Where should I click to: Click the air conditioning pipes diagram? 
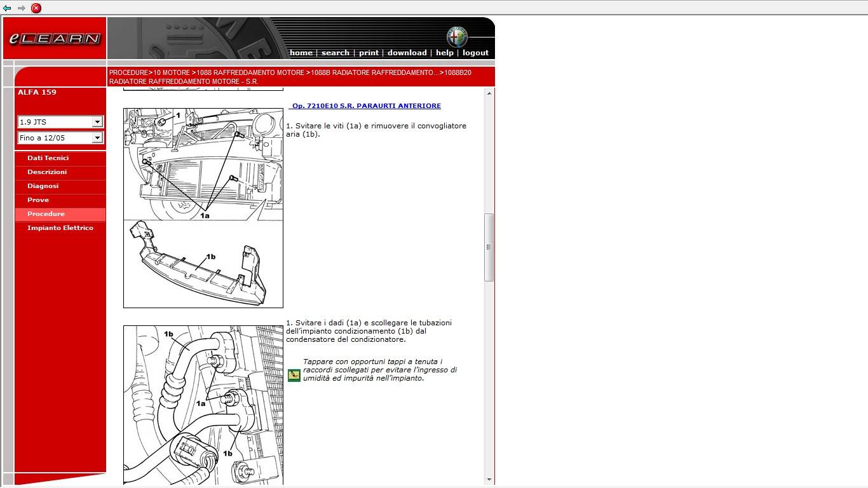pos(203,405)
